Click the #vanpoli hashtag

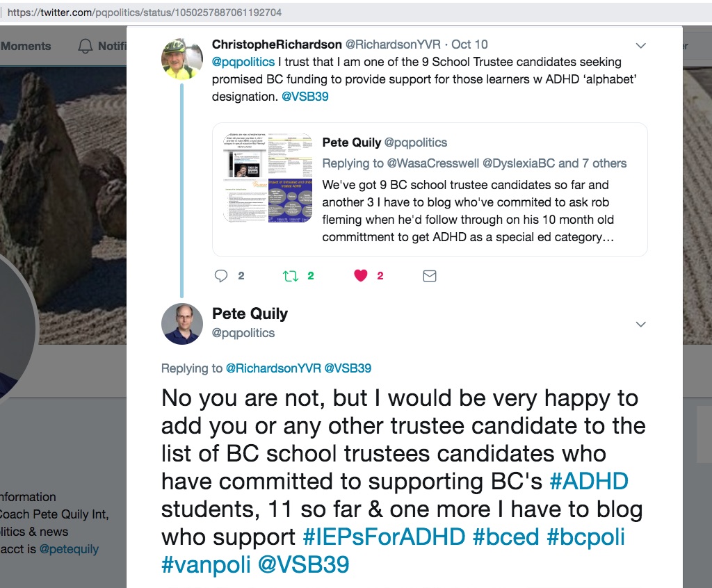pos(206,565)
